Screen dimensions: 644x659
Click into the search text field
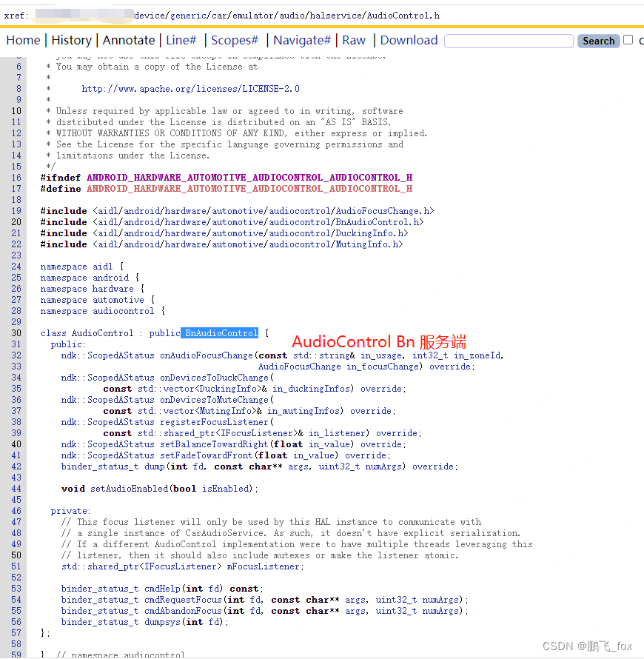509,40
